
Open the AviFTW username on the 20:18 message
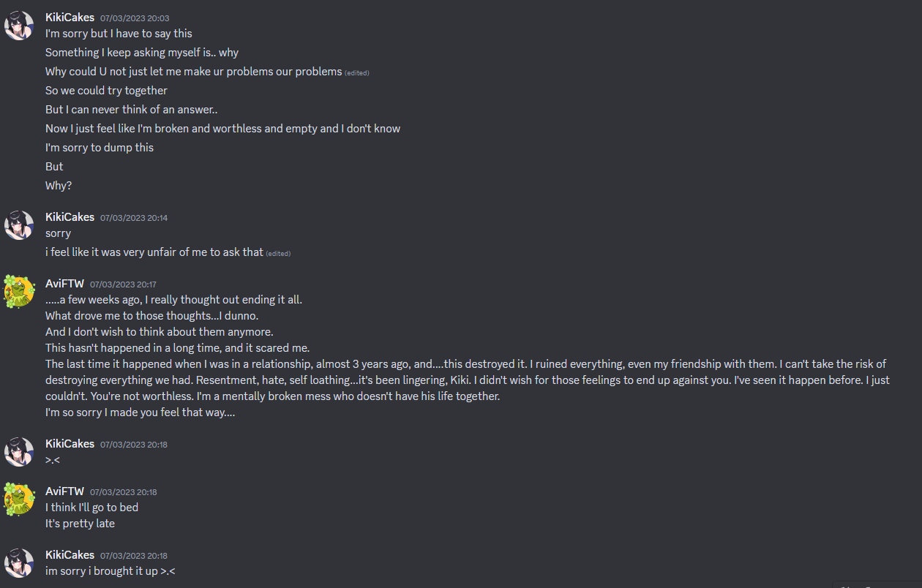click(64, 491)
